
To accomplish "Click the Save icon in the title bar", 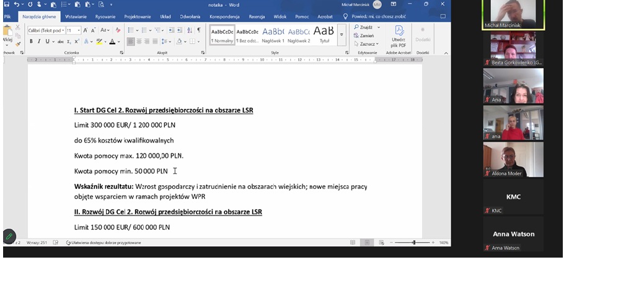I will pyautogui.click(x=6, y=4).
